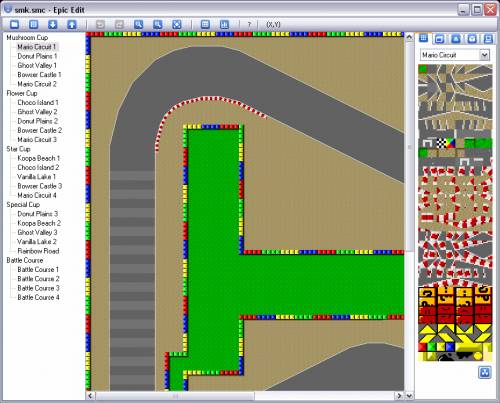The width and height of the screenshot is (500, 403).
Task: Pick the rainbow-colored tile in the tileset
Action: (451, 143)
